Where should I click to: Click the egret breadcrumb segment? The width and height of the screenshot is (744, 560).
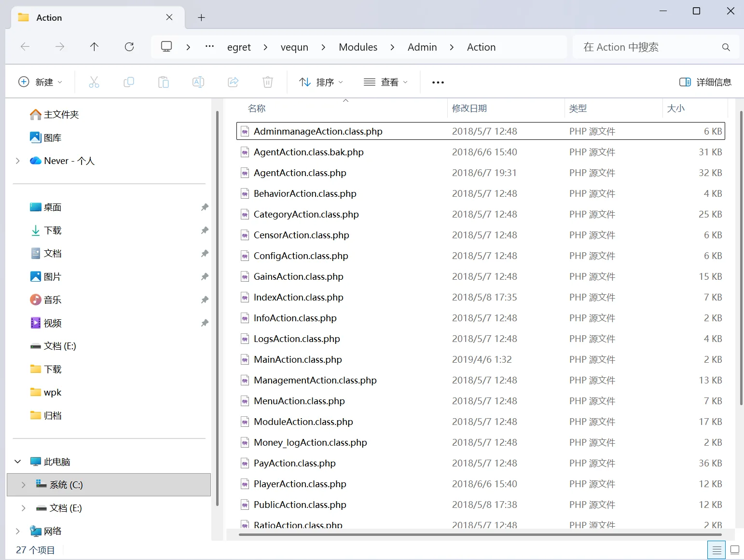[239, 47]
